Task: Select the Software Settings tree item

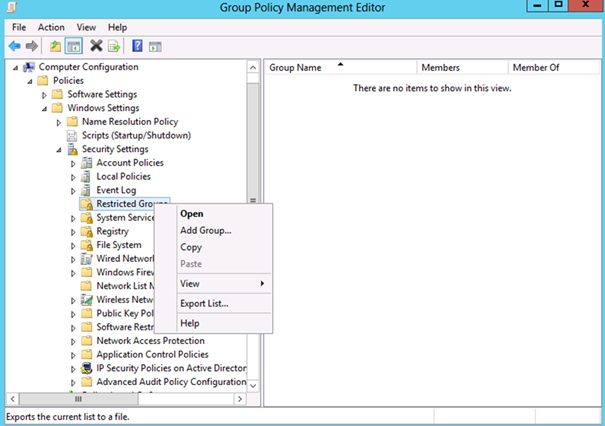Action: 102,95
